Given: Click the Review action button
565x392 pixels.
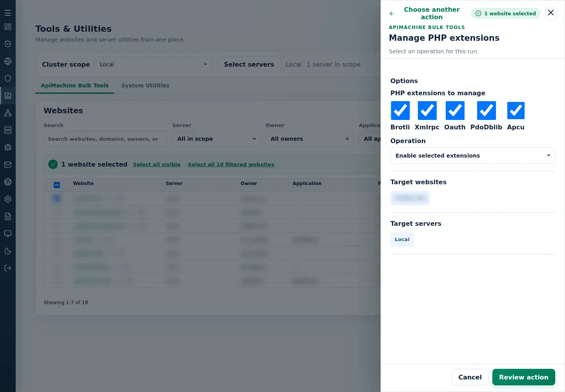Looking at the screenshot, I should [x=524, y=377].
